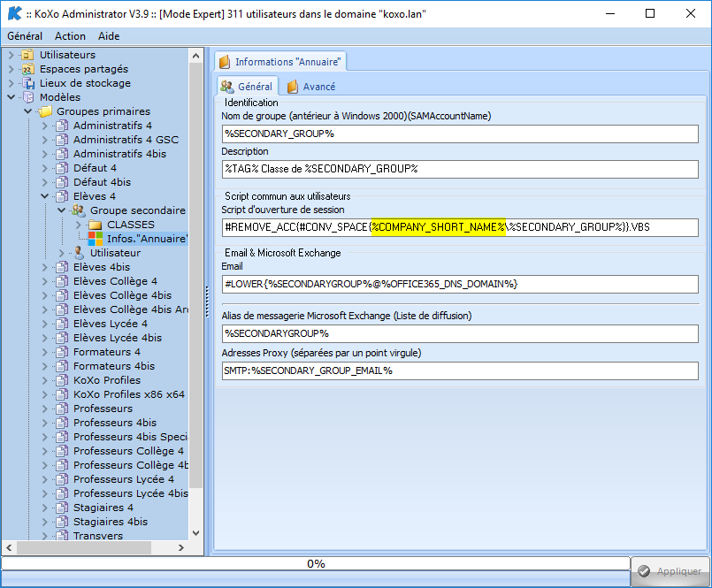Click the Description input field
The height and width of the screenshot is (588, 712).
tap(460, 169)
